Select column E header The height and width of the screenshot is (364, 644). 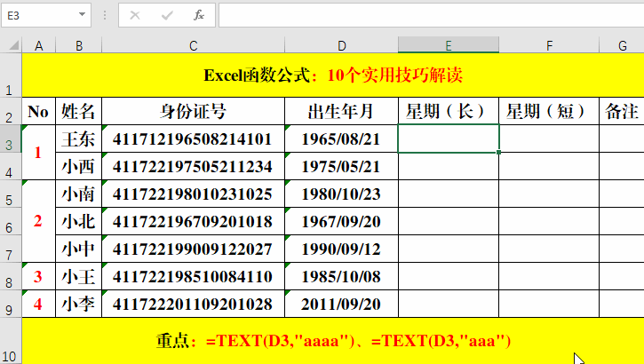tap(449, 45)
